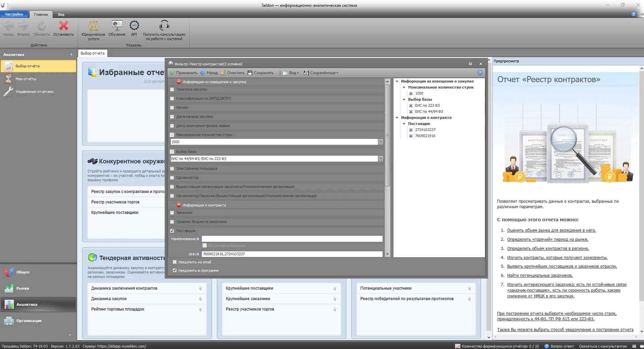Click the Stop (Остановить) red X icon
The height and width of the screenshot is (349, 644).
coord(63,25)
